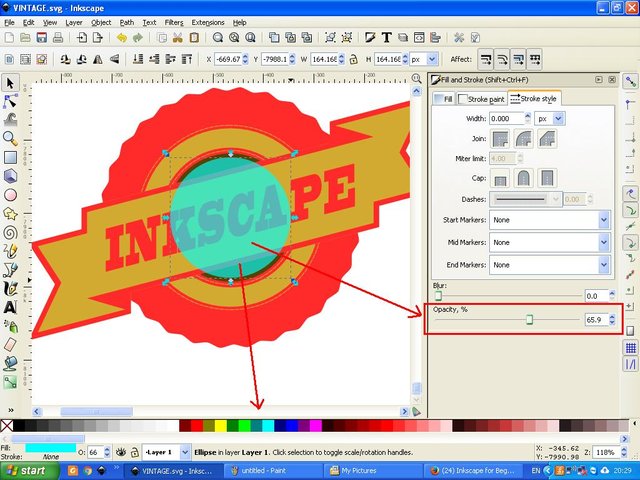
Task: Open the px units dropdown in toolbar
Action: pyautogui.click(x=424, y=60)
